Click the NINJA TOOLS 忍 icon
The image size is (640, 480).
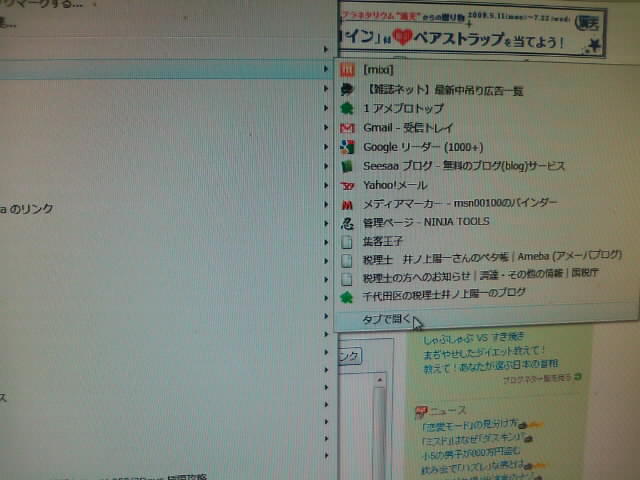point(347,223)
